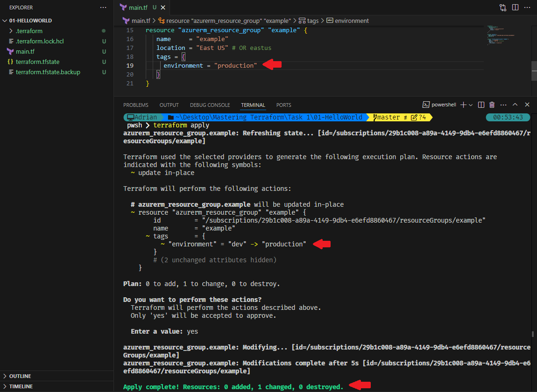Open the launch profile dropdown arrow
The width and height of the screenshot is (537, 392).
tap(471, 105)
